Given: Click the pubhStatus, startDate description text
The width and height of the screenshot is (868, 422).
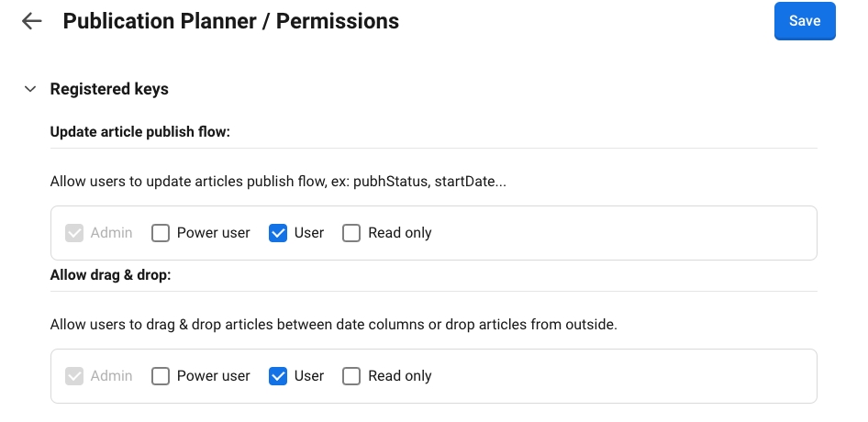Looking at the screenshot, I should (x=278, y=182).
